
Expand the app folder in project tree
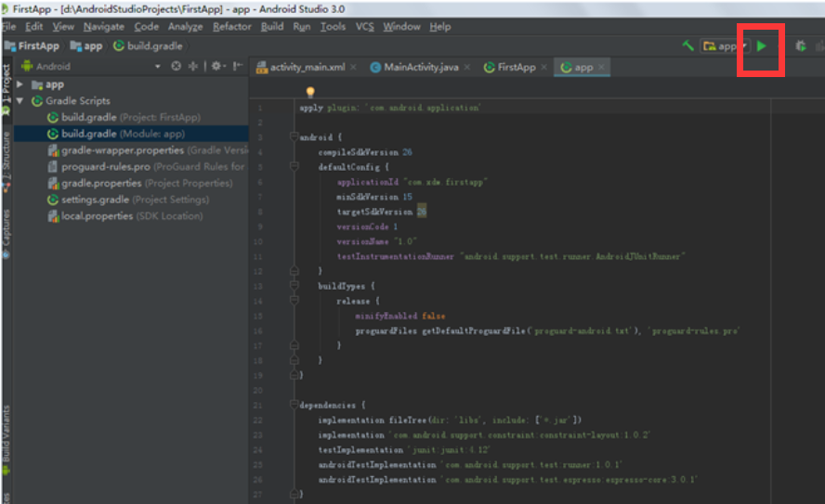[x=20, y=84]
